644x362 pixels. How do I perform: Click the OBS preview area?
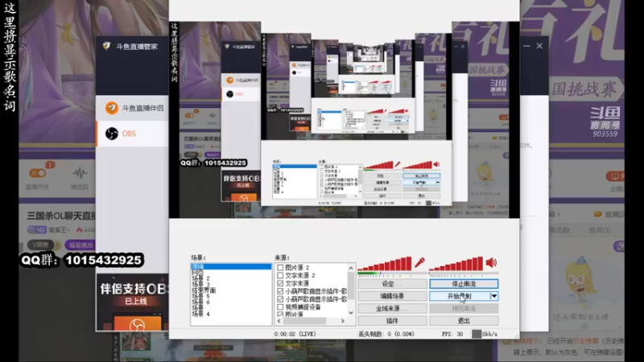click(345, 120)
